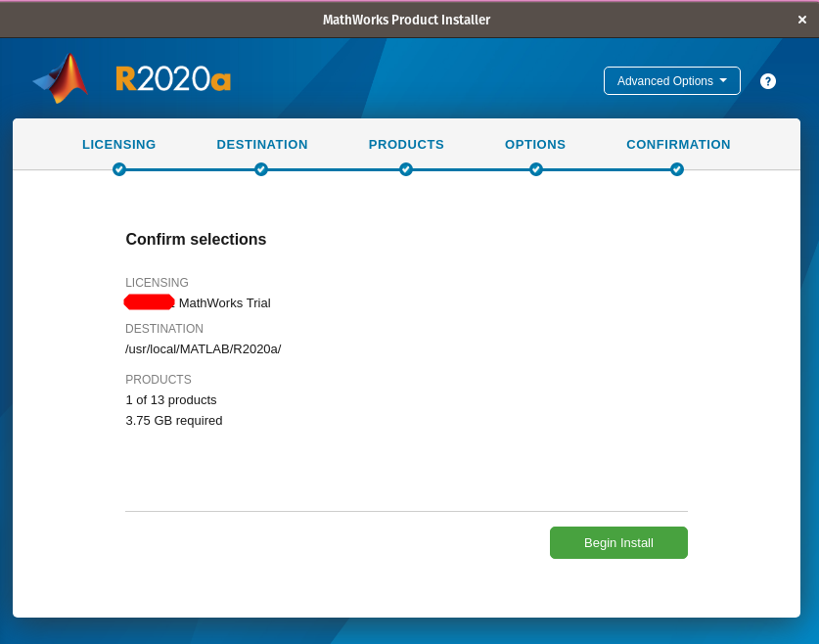Viewport: 819px width, 644px height.
Task: Click the Licensing step checkmark circle
Action: [119, 169]
